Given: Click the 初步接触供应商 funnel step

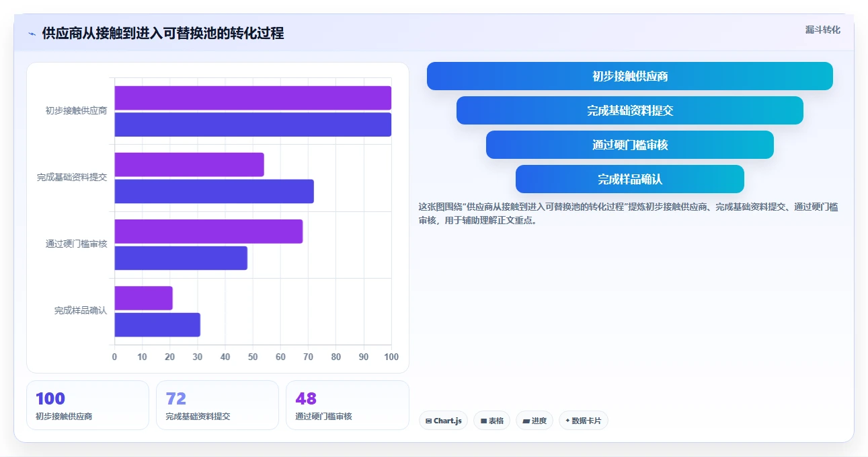Looking at the screenshot, I should (x=630, y=76).
